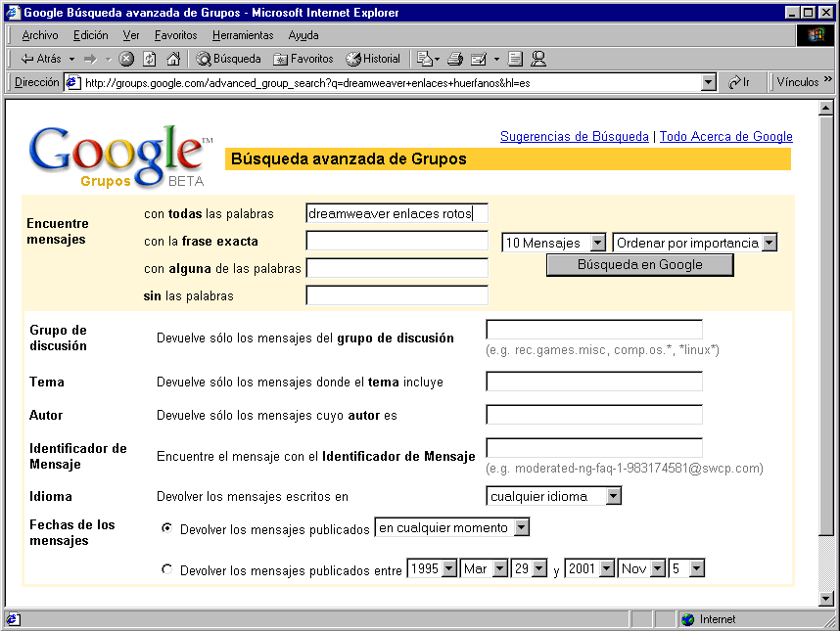Open the 10 Mensajes results dropdown

tap(598, 243)
